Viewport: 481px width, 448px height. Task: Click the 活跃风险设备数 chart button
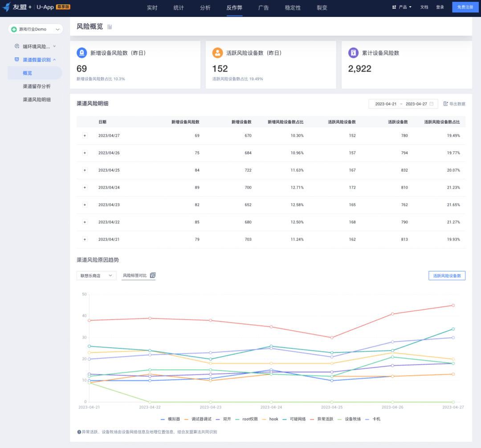[447, 276]
